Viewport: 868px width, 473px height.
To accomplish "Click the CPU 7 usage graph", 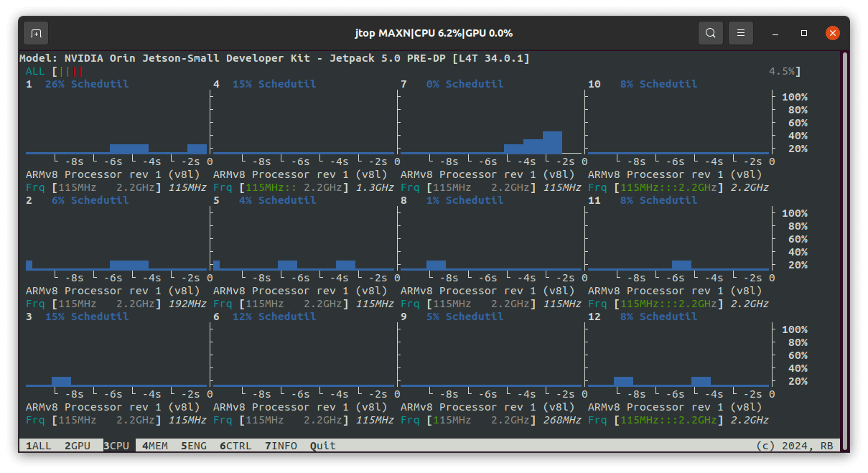I will (x=491, y=122).
